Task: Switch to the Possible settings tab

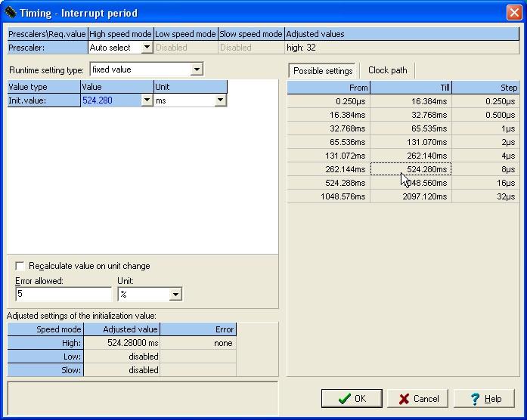Action: [x=323, y=70]
